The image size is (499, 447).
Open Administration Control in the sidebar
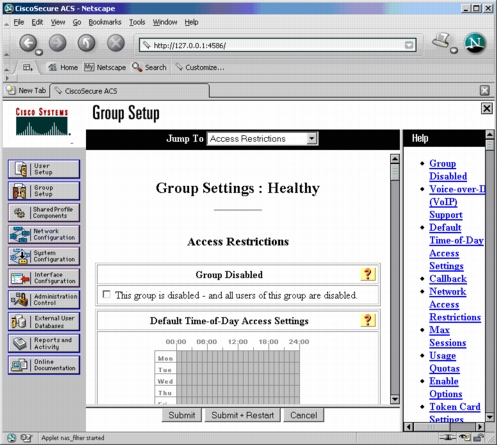point(44,300)
